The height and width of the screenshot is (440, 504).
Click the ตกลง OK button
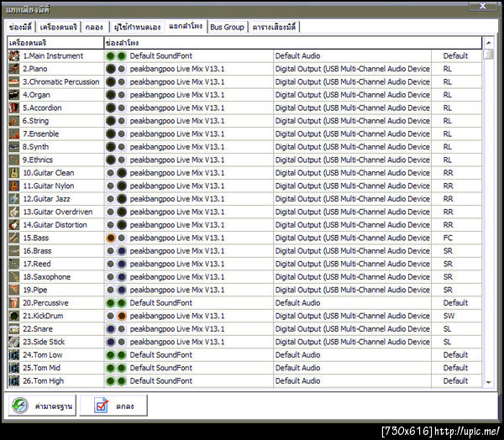[113, 406]
